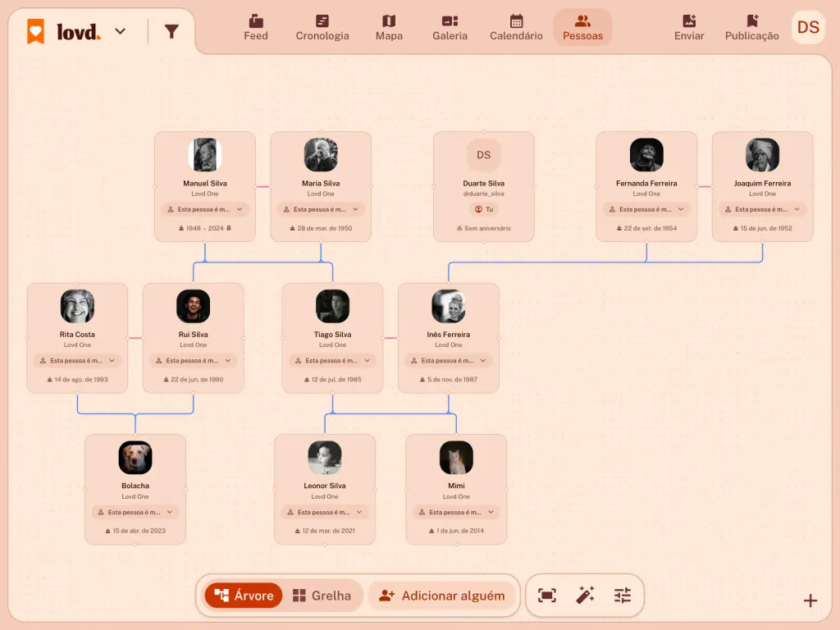840x630 pixels.
Task: Expand Tiago Silva's relationship dropdown
Action: click(x=333, y=361)
